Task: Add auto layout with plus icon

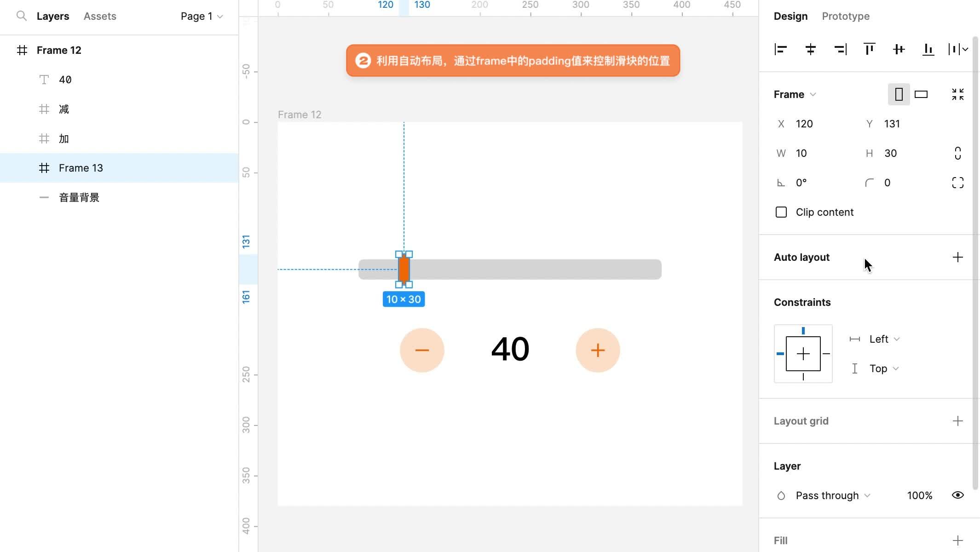Action: (957, 257)
